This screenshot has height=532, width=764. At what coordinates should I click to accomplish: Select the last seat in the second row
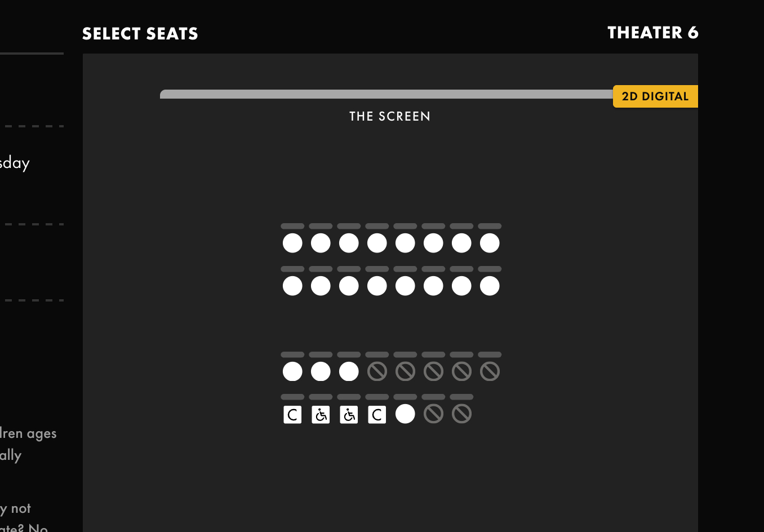point(490,286)
